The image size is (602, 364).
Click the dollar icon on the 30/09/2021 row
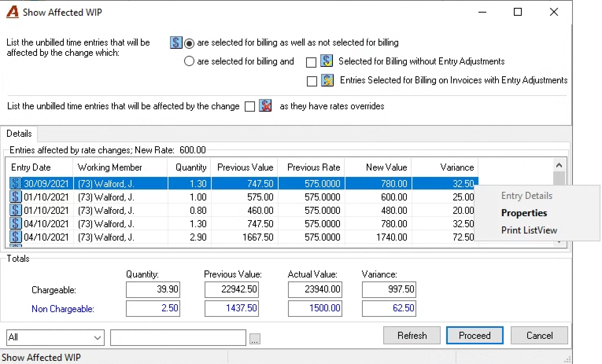(x=15, y=184)
